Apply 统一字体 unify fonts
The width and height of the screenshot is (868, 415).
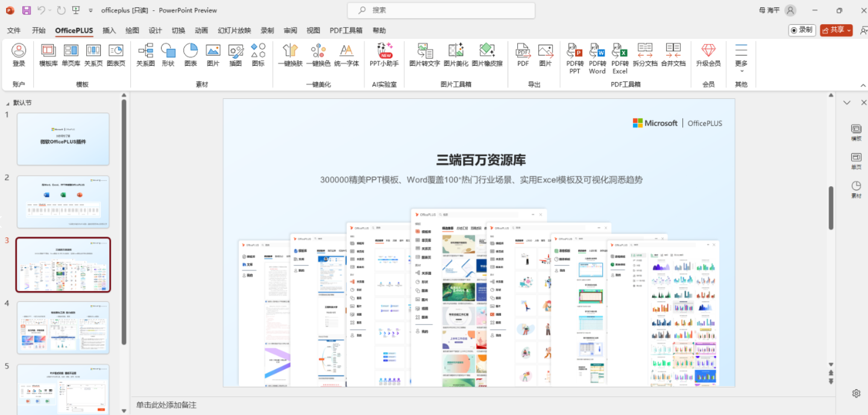347,55
